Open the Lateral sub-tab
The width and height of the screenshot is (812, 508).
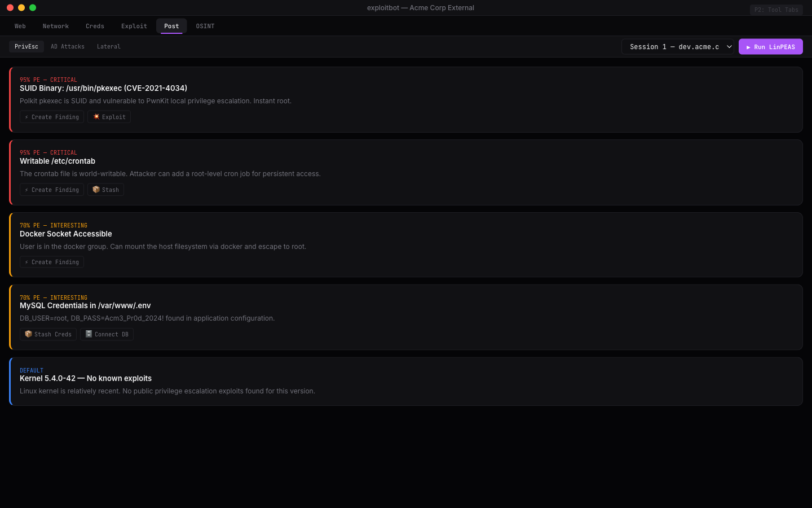tap(109, 46)
